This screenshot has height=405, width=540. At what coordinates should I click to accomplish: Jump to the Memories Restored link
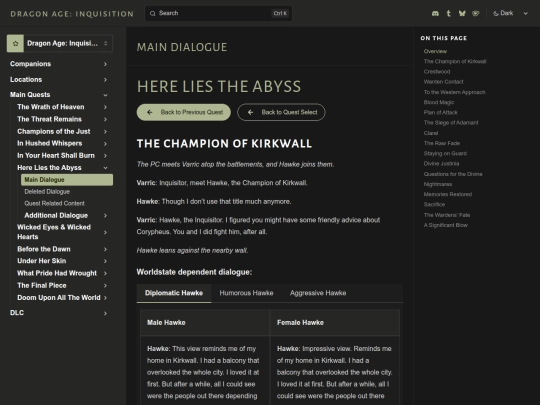[448, 194]
